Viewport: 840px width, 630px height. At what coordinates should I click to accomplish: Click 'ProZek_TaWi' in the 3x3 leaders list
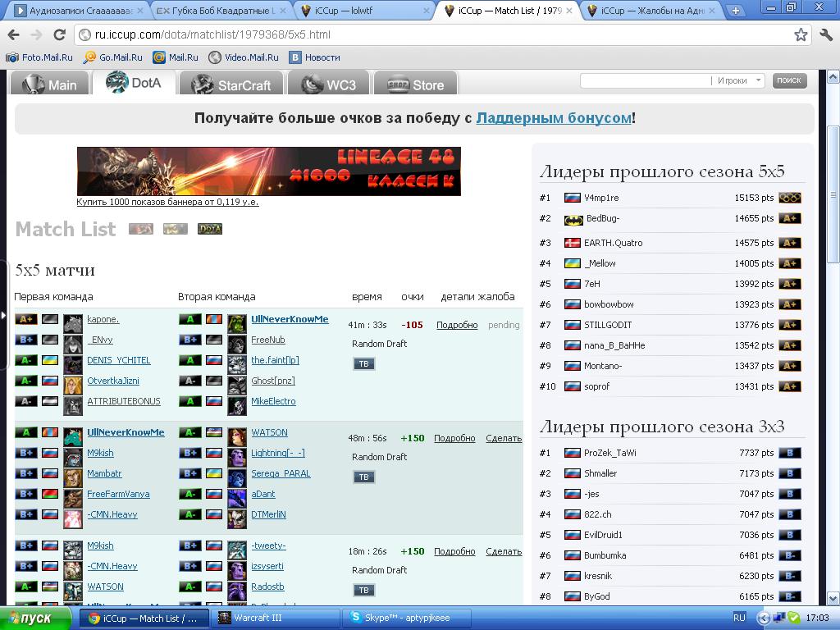[x=609, y=453]
